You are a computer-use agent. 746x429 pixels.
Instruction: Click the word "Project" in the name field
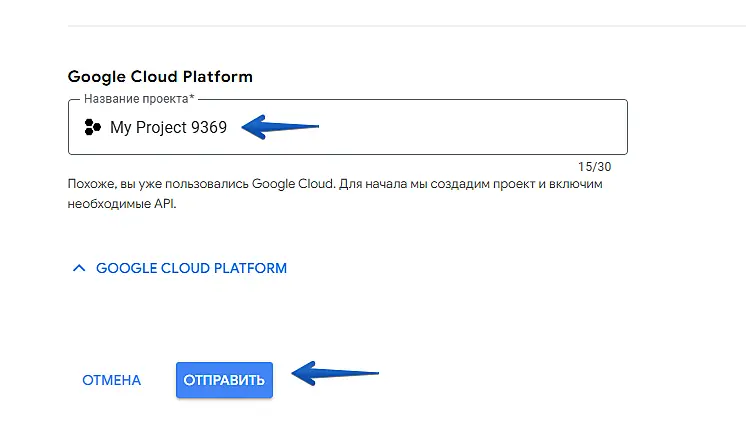161,127
